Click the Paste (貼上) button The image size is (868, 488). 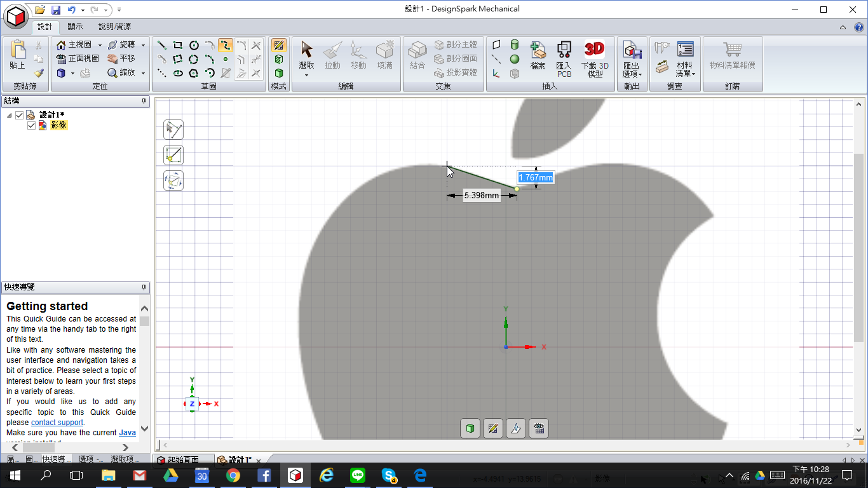[x=17, y=55]
